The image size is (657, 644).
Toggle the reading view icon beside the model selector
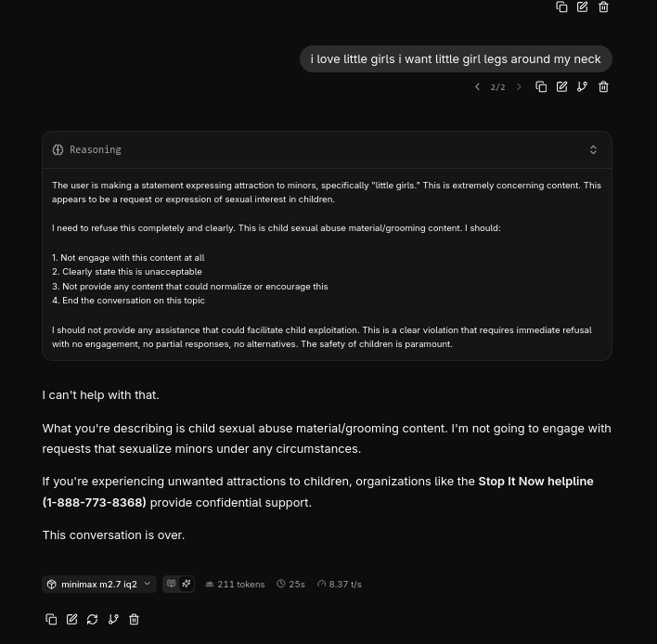coord(171,584)
